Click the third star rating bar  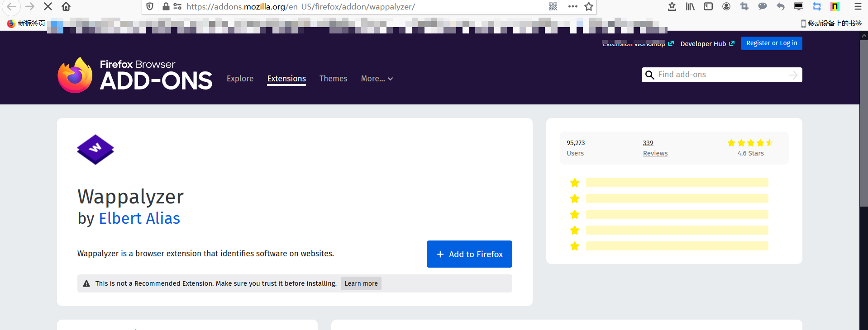pyautogui.click(x=677, y=214)
